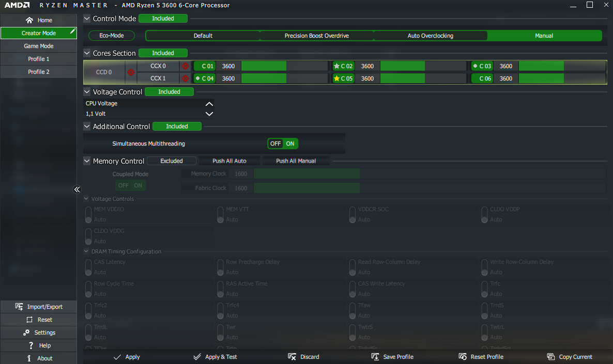Collapse the Cores Section chevron
Viewport: 613px width, 364px height.
(87, 53)
